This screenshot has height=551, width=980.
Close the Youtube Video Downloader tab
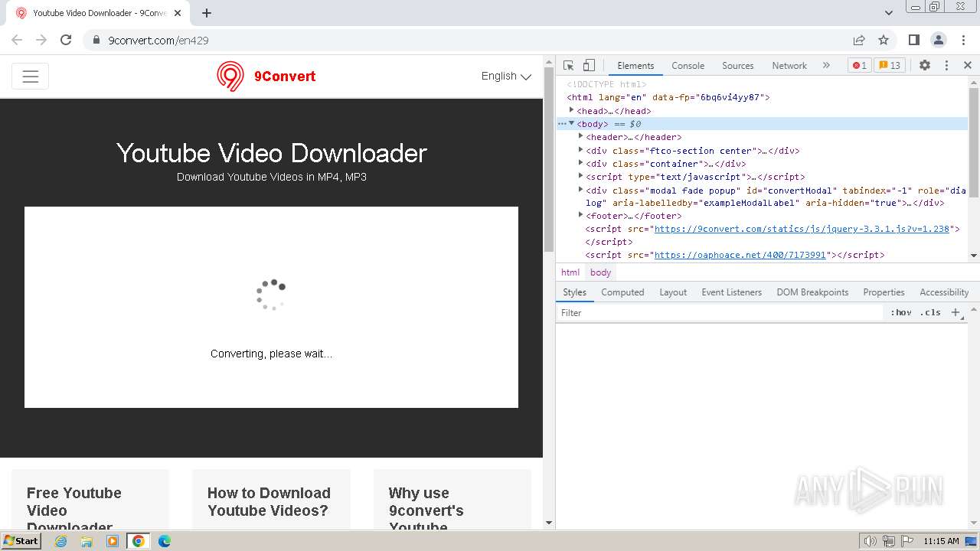pos(178,13)
